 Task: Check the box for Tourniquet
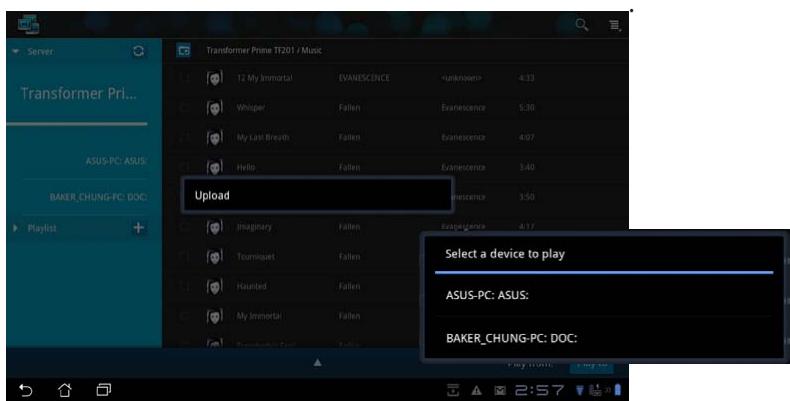pos(185,257)
